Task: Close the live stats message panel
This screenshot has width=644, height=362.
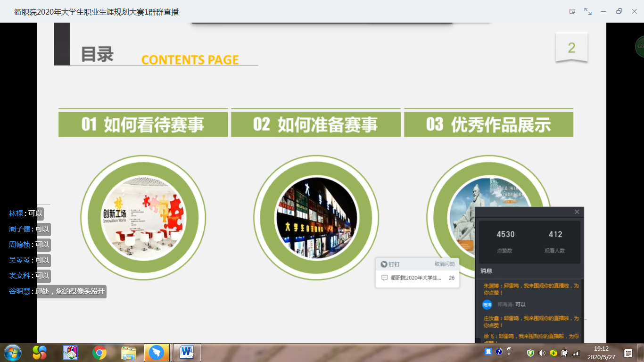Action: pos(577,212)
